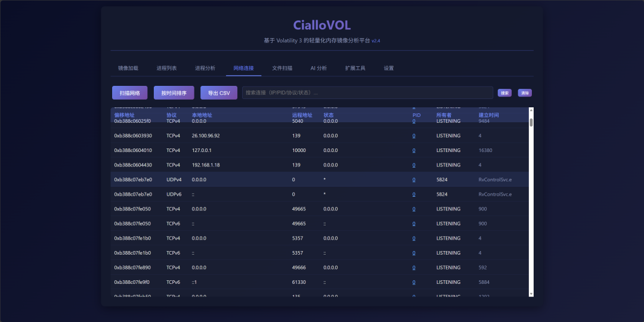Focus the 搜索连接 search input field
Screen dimensions: 644x322
point(367,93)
